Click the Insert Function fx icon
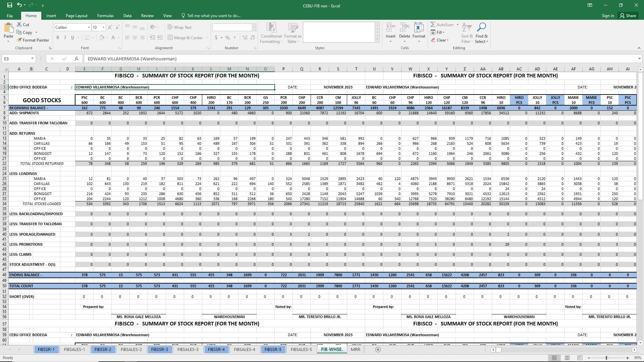644x362 pixels. 76,59
